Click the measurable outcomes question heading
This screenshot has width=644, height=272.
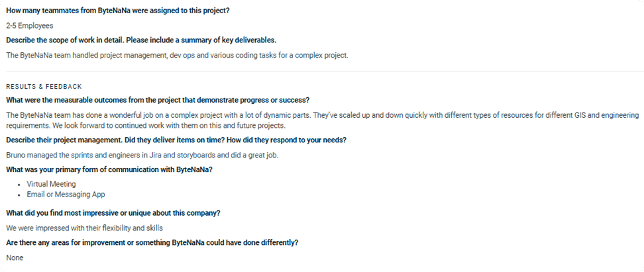click(158, 100)
